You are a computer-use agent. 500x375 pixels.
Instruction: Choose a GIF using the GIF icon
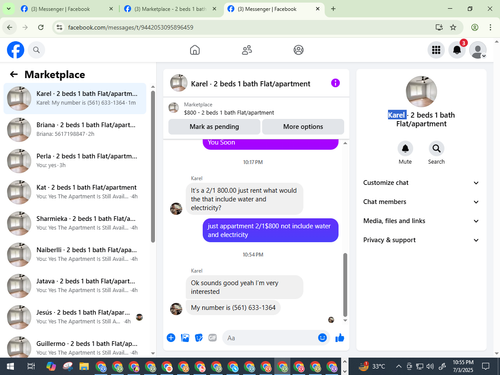tap(212, 338)
